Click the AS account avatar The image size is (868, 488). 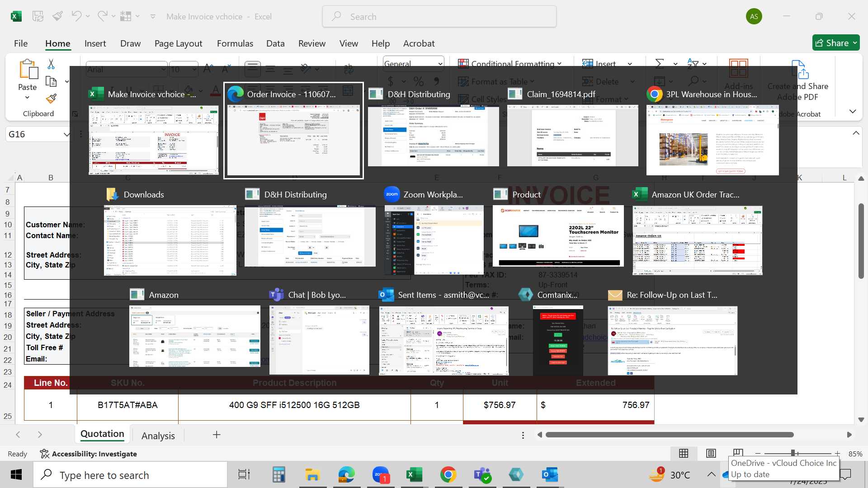pyautogui.click(x=754, y=16)
